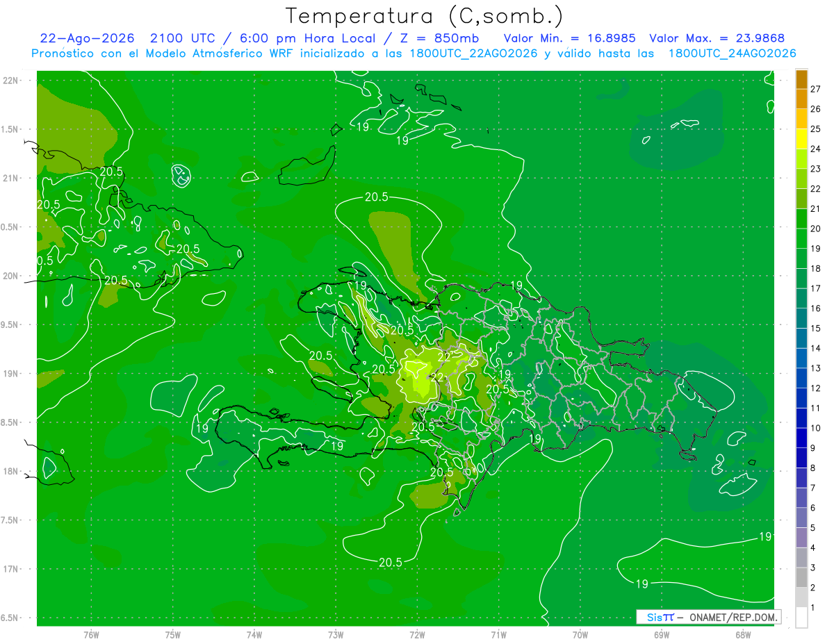834x644 pixels.
Task: Click the "SisTT" logo text
Action: 660,617
